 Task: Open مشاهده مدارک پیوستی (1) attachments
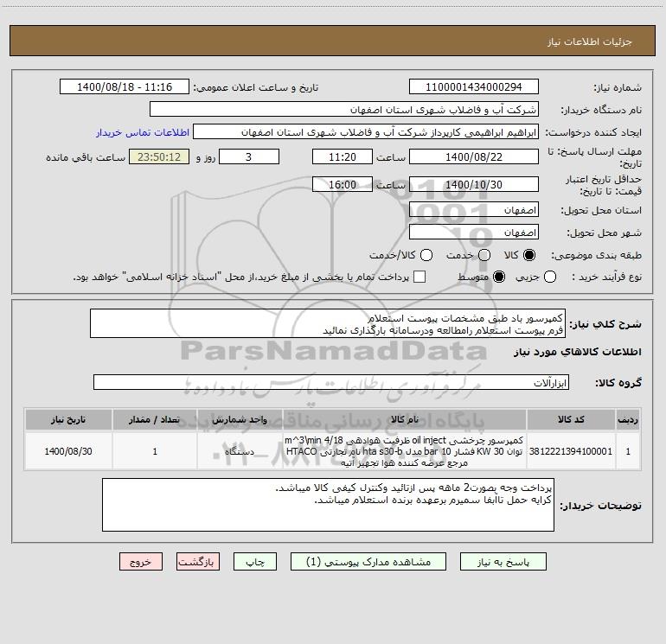368,562
